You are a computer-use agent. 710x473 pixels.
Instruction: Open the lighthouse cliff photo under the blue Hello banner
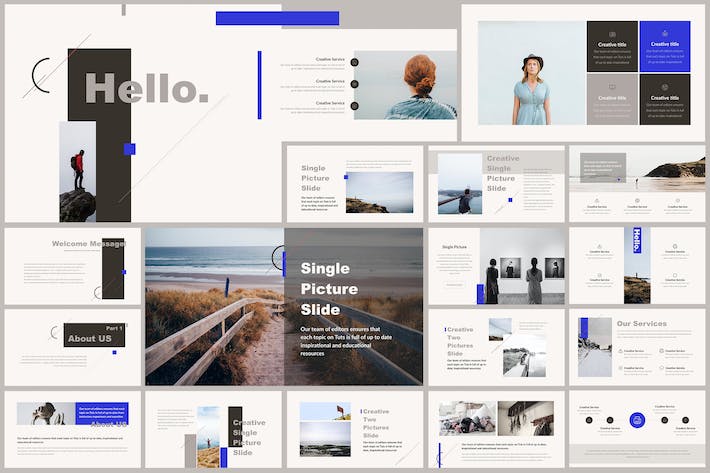coord(637,278)
